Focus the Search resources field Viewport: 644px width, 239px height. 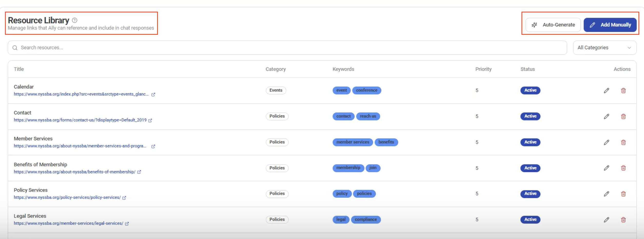click(287, 48)
